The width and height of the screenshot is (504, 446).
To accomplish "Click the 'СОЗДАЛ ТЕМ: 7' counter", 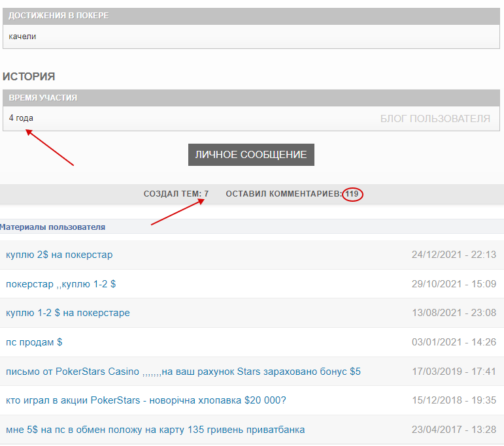I will tap(176, 194).
